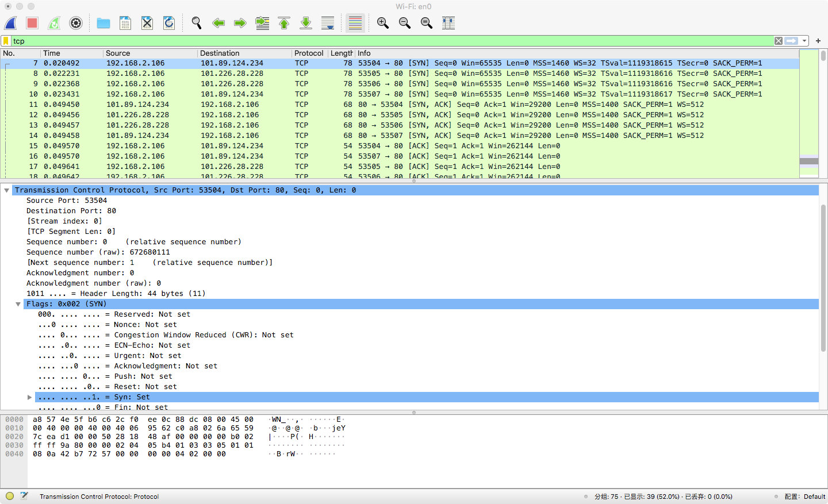Screen dimensions: 828x504
Task: Go to specified packet icon
Action: pos(262,23)
